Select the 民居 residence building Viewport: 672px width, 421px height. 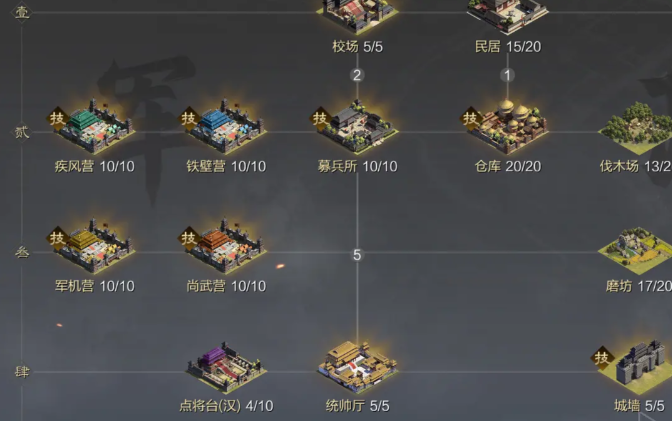(x=507, y=16)
